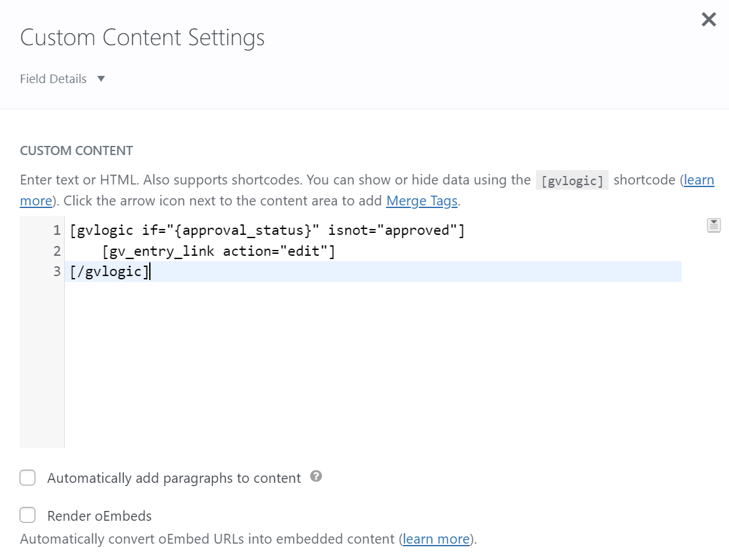Click the [gvlogic] inline code tag in description
The height and width of the screenshot is (560, 729).
pyautogui.click(x=572, y=181)
